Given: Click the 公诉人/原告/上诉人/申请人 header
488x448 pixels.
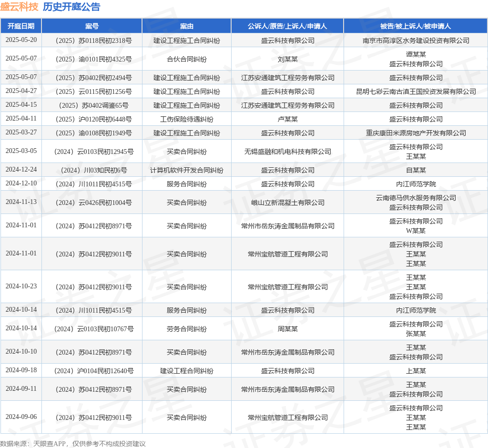Looking at the screenshot, I should coord(287,26).
